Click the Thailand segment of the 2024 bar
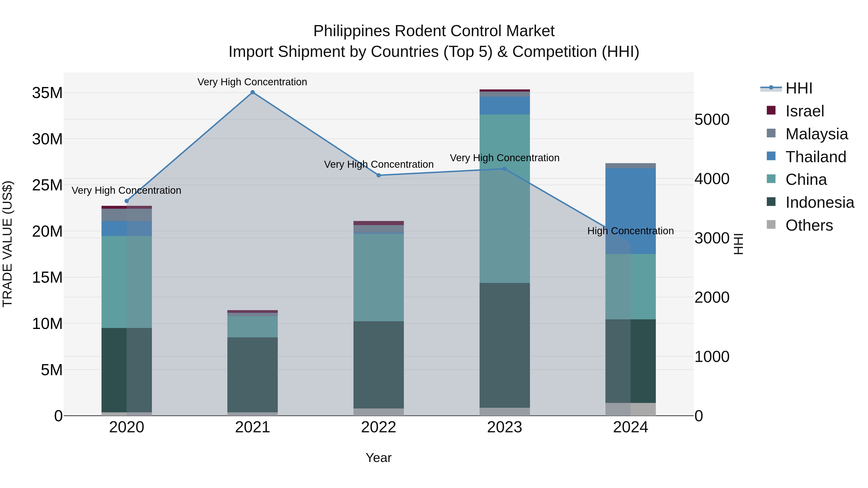868x488 pixels. [631, 211]
